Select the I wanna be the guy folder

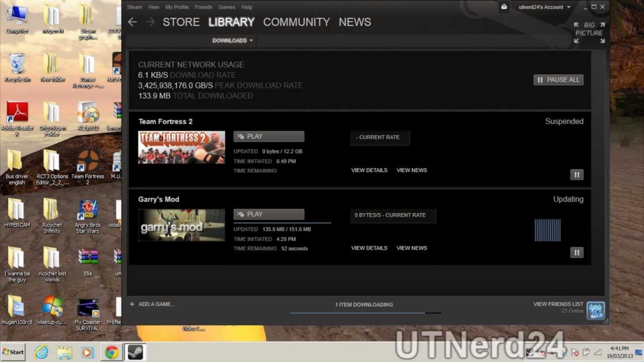[x=17, y=265]
